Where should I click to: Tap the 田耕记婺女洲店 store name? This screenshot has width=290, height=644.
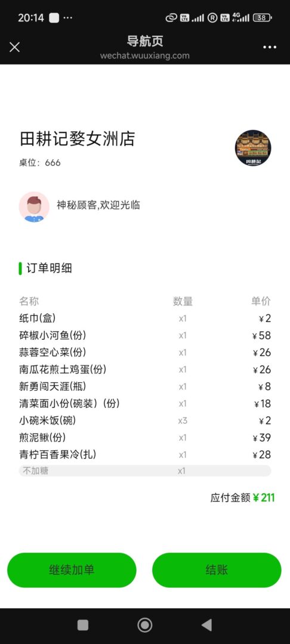[x=77, y=139]
